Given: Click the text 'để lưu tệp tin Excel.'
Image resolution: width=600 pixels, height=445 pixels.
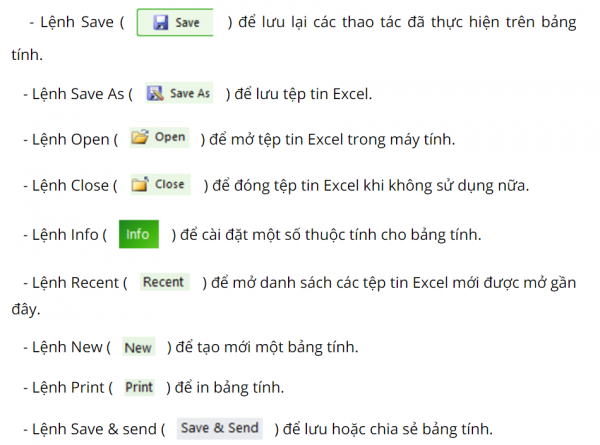Looking at the screenshot, I should [303, 94].
